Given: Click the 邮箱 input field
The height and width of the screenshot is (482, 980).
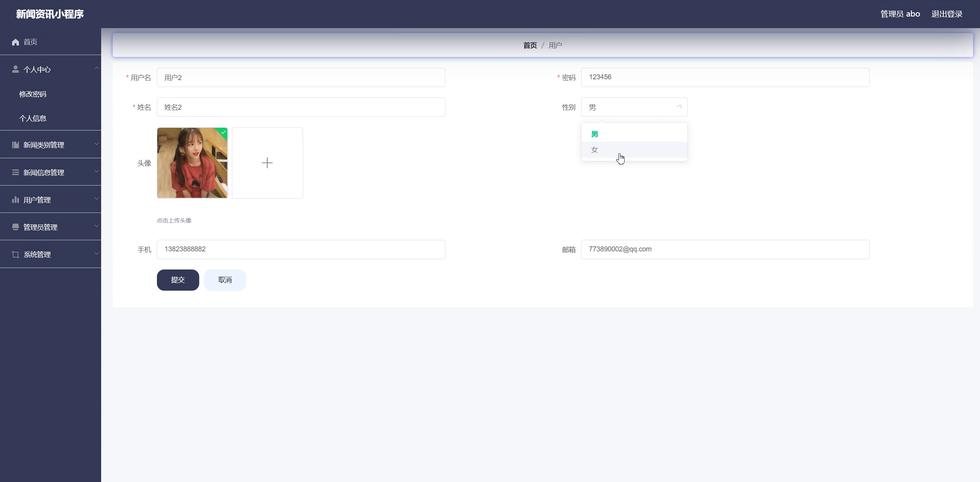Looking at the screenshot, I should tap(725, 249).
